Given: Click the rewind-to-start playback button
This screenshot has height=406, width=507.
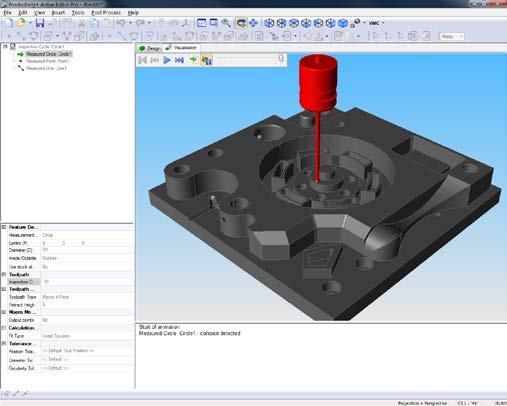Looking at the screenshot, I should click(x=143, y=60).
